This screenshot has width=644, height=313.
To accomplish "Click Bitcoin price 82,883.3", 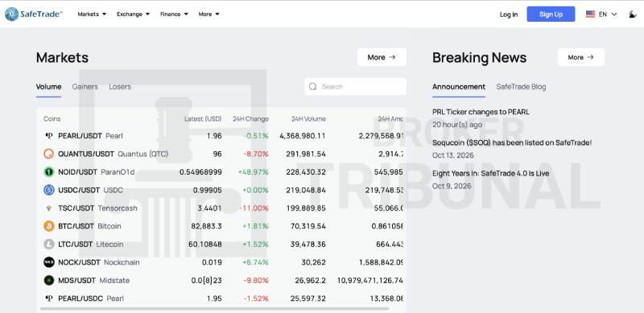I will [x=206, y=226].
